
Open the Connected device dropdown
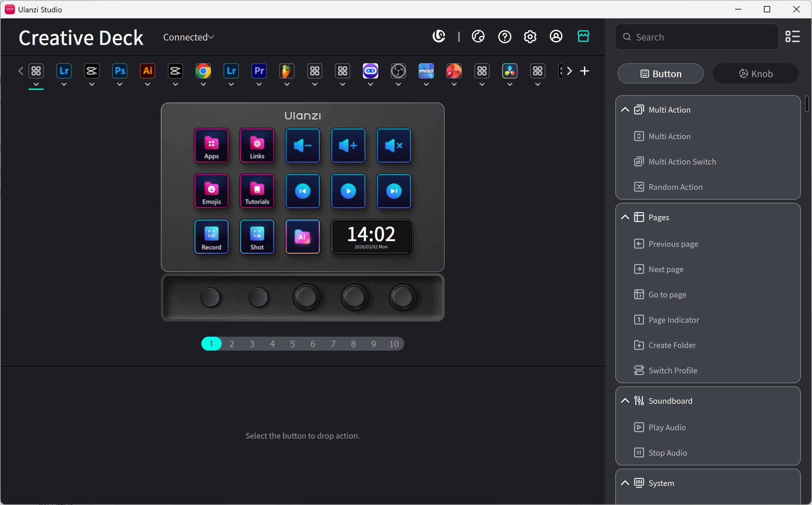point(188,37)
